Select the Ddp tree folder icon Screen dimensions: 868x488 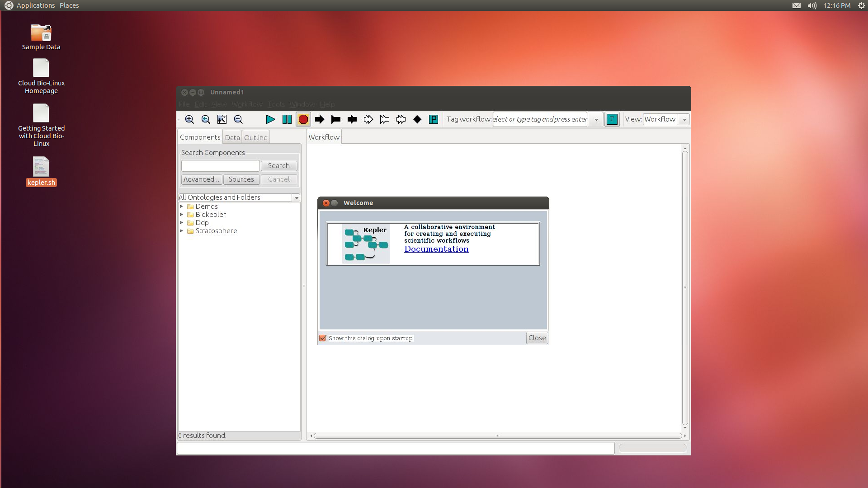point(190,223)
